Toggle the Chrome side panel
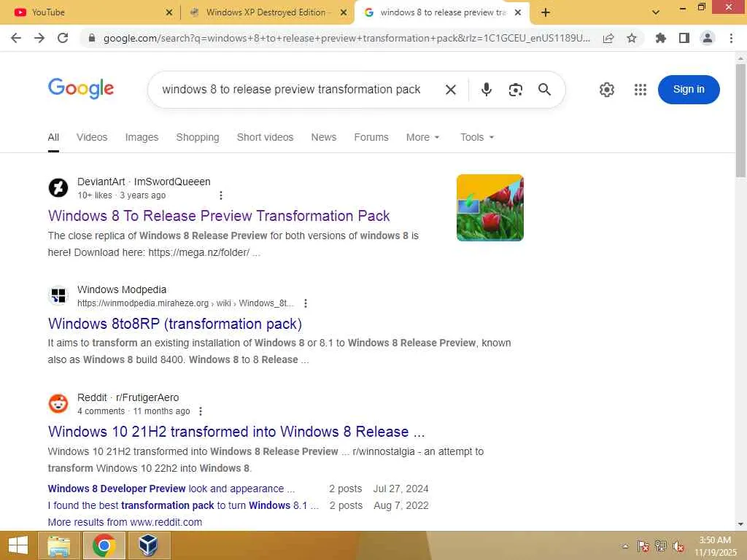Image resolution: width=747 pixels, height=560 pixels. tap(684, 38)
